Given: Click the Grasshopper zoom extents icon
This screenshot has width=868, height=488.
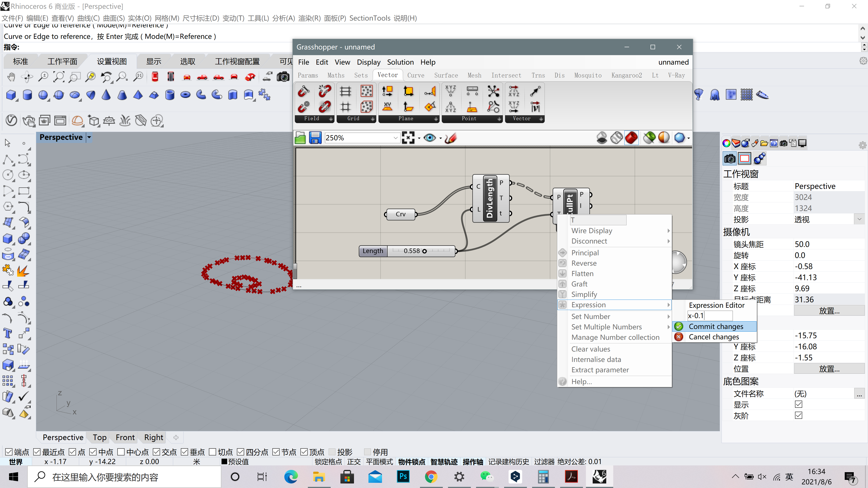Looking at the screenshot, I should tap(408, 138).
